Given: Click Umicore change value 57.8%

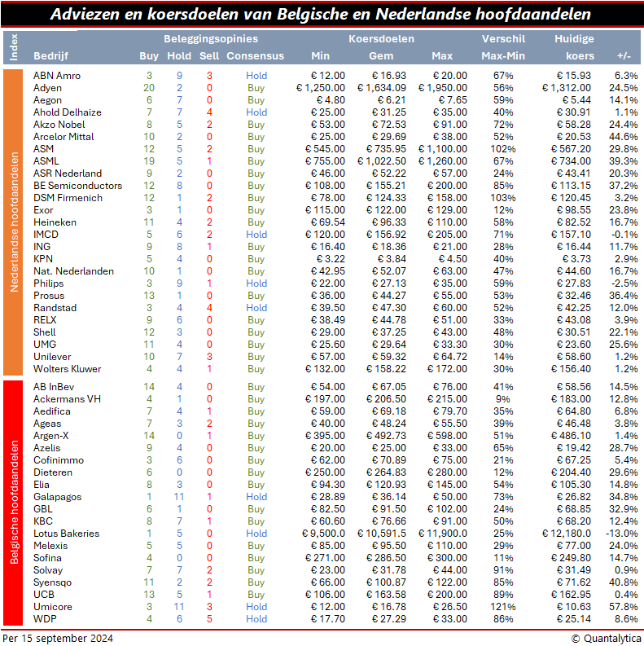Looking at the screenshot, I should [624, 607].
